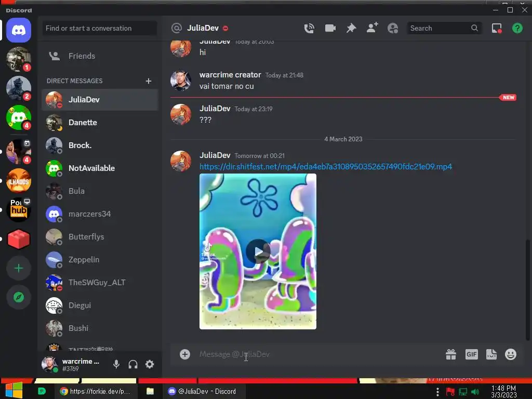Open the green Discord logo server
Viewport: 532px width, 399px height.
19,117
